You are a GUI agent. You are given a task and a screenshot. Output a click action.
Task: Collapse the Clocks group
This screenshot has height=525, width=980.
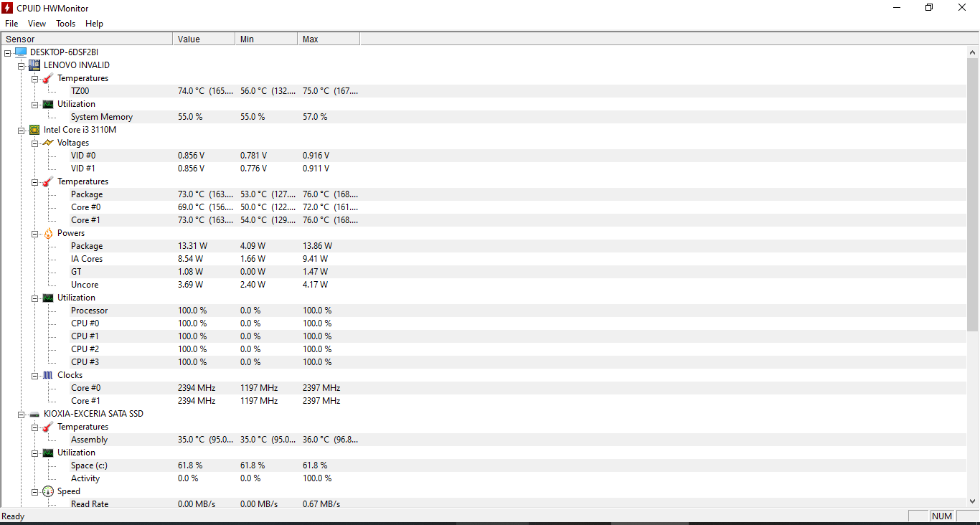click(x=35, y=375)
